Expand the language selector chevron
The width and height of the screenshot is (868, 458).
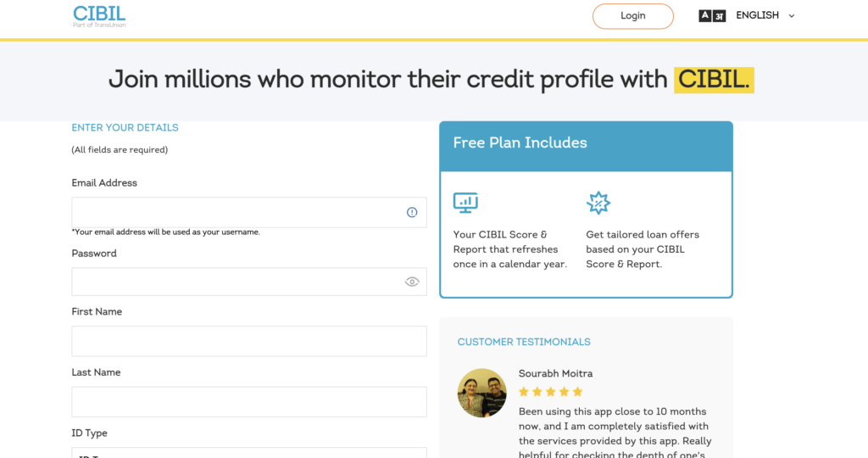coord(792,16)
